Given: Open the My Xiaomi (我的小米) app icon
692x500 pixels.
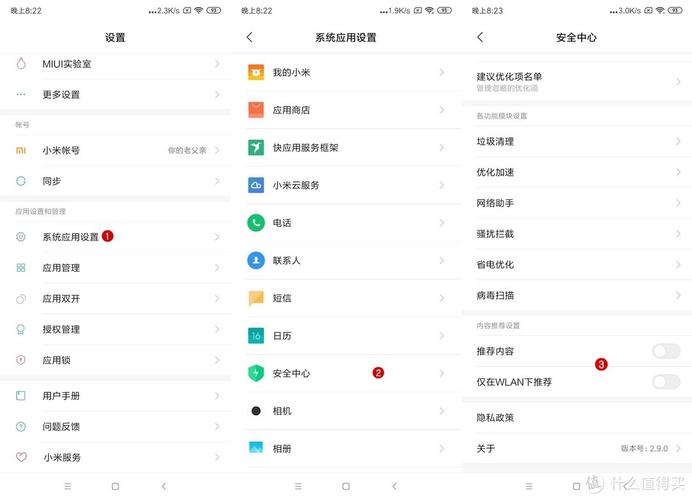Looking at the screenshot, I should pos(256,72).
